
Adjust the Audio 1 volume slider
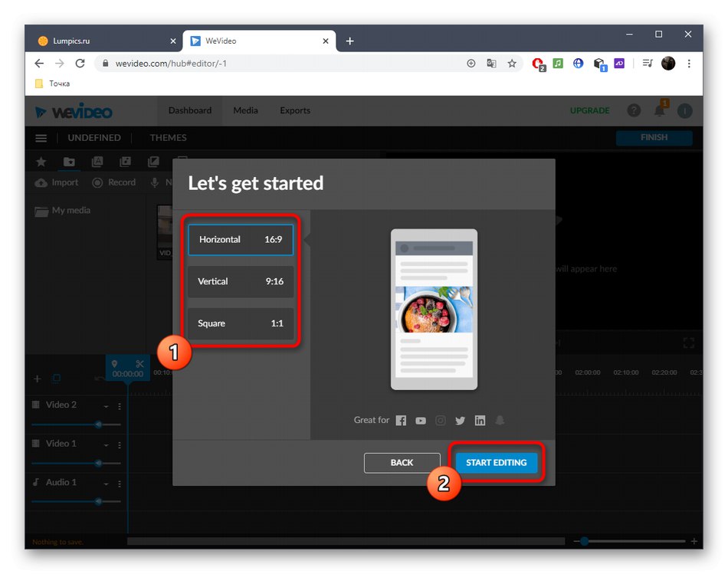[x=76, y=501]
